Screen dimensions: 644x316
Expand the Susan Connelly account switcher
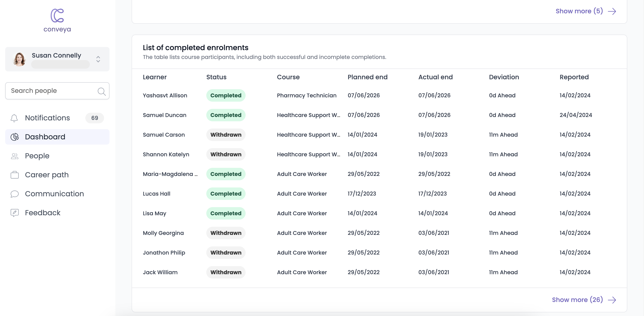[98, 59]
